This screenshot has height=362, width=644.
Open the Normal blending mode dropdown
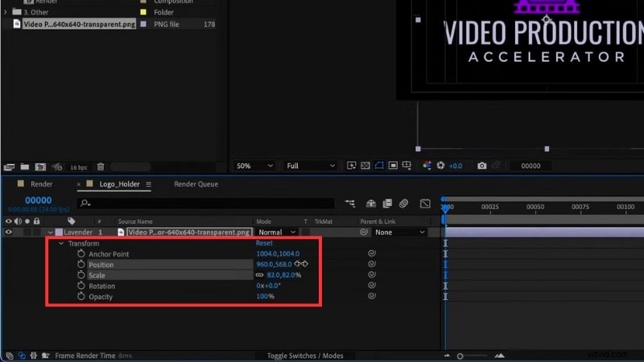pyautogui.click(x=277, y=232)
